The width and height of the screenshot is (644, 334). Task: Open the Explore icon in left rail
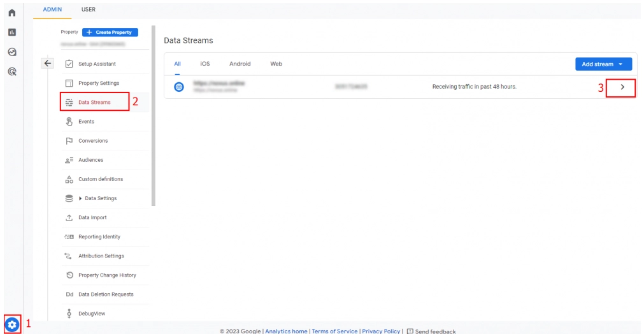12,52
